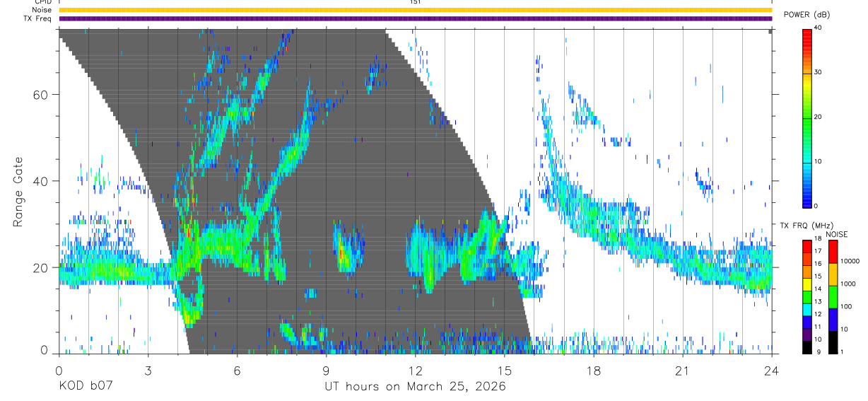868x401 pixels.
Task: Click the x-axis tick label 3
Action: (148, 370)
